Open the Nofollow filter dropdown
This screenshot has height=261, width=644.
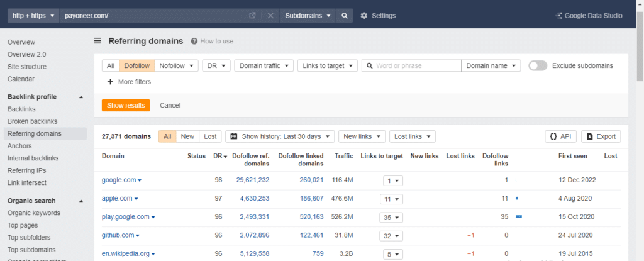click(x=177, y=66)
